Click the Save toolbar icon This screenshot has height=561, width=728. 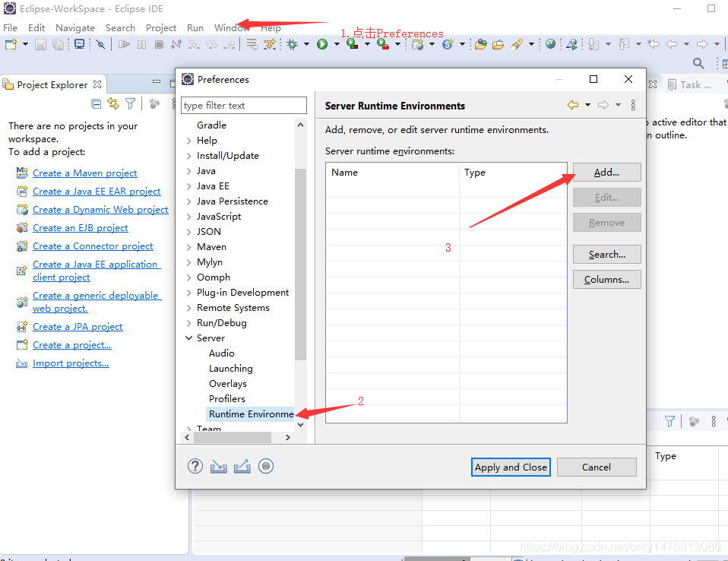click(41, 45)
